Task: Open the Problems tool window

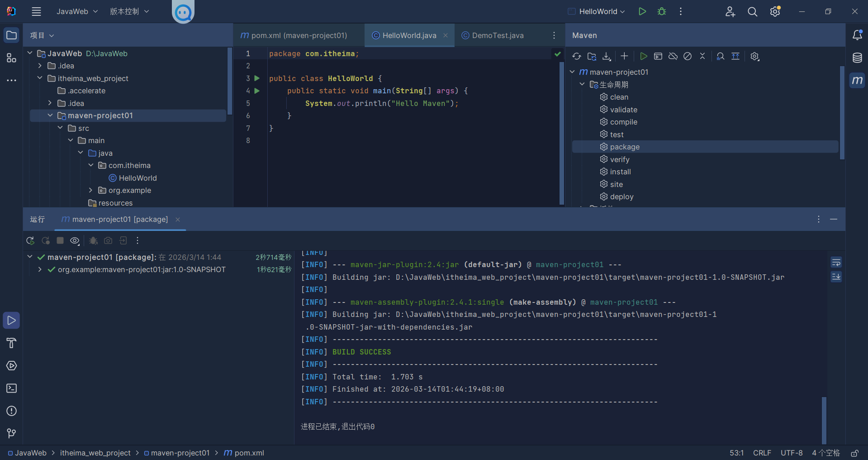Action: click(x=11, y=411)
